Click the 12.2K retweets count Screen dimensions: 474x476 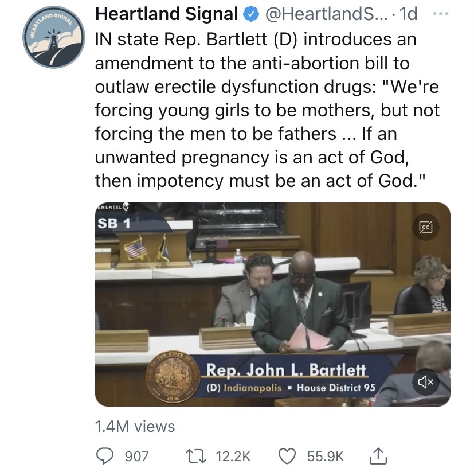(234, 457)
